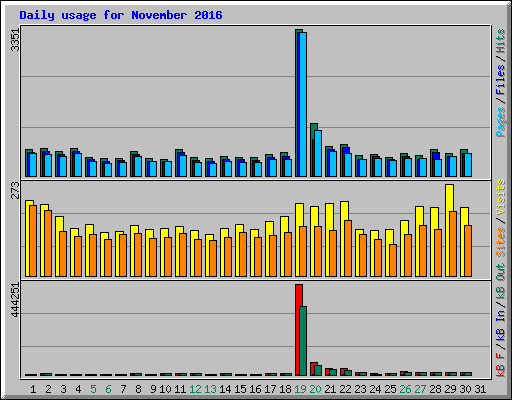Screen dimensions: 512x400
Task: Click day 1 label on the x-axis
Action: (x=33, y=389)
